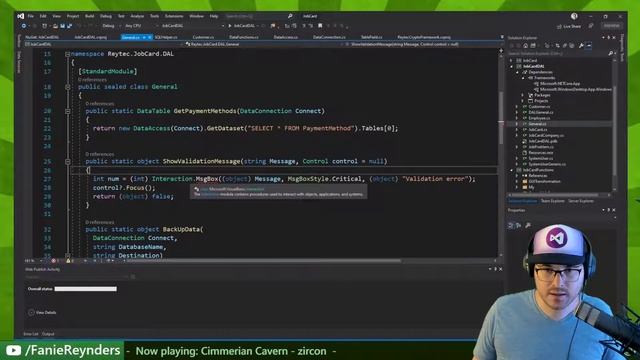Click the Solution Explorer properties wrench icon
The image size is (640, 360).
581,46
